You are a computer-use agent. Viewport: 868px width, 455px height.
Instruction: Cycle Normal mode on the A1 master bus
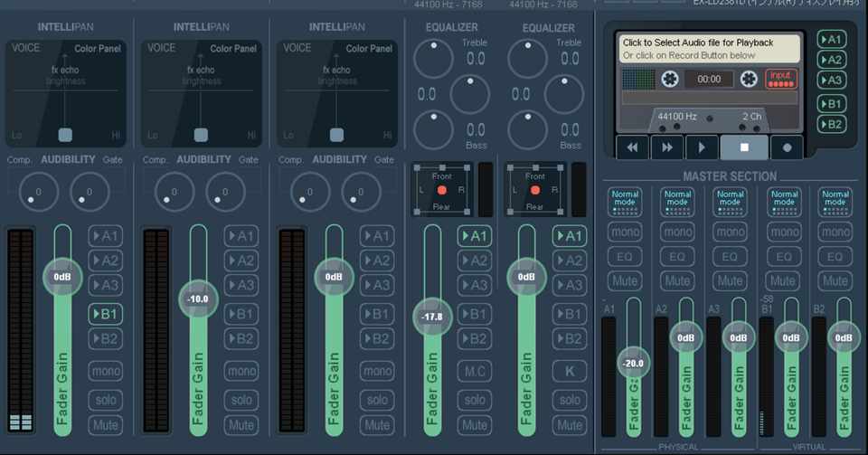point(625,202)
